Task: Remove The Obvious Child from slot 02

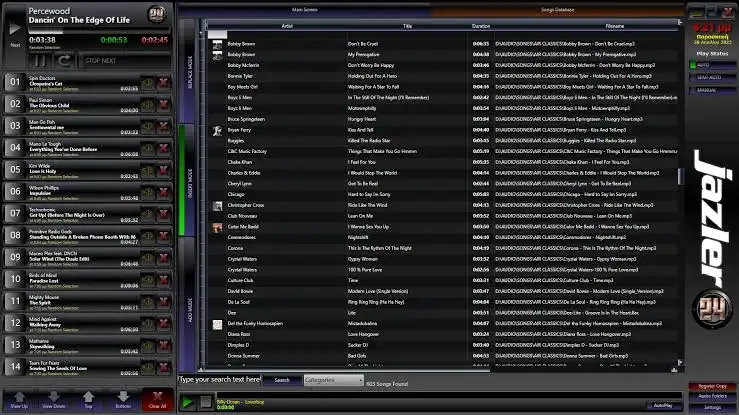Action: [x=164, y=105]
